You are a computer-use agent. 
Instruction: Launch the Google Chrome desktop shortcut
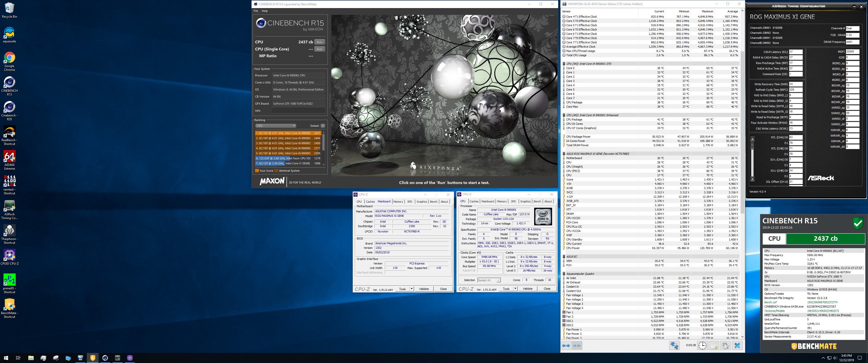9,62
